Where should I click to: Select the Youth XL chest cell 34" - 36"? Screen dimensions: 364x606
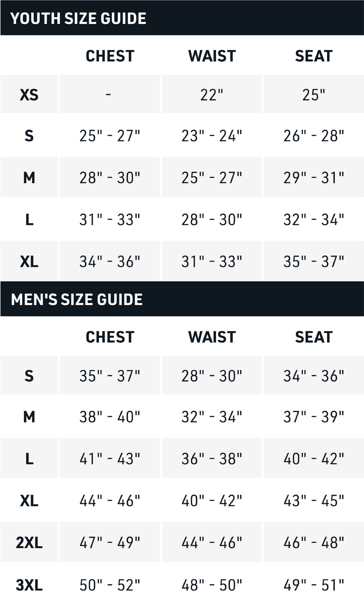pyautogui.click(x=110, y=261)
